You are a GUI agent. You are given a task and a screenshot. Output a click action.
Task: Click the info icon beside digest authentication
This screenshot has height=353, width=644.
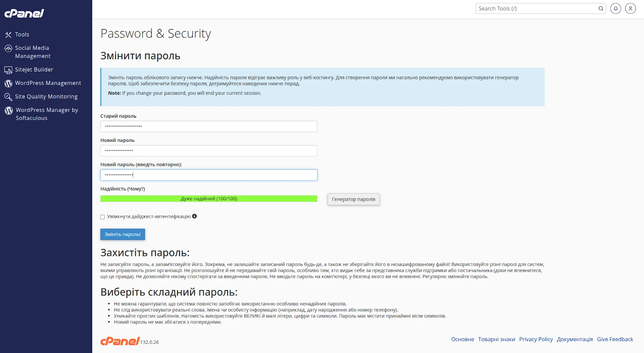coord(195,216)
